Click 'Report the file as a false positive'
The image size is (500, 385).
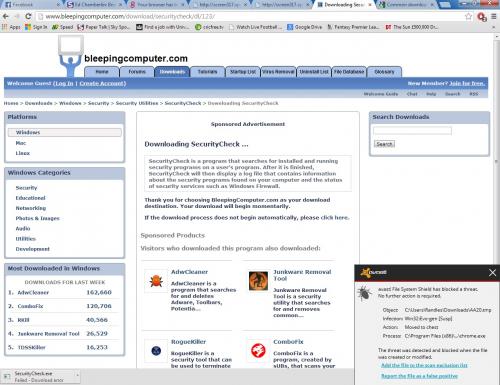(419, 376)
